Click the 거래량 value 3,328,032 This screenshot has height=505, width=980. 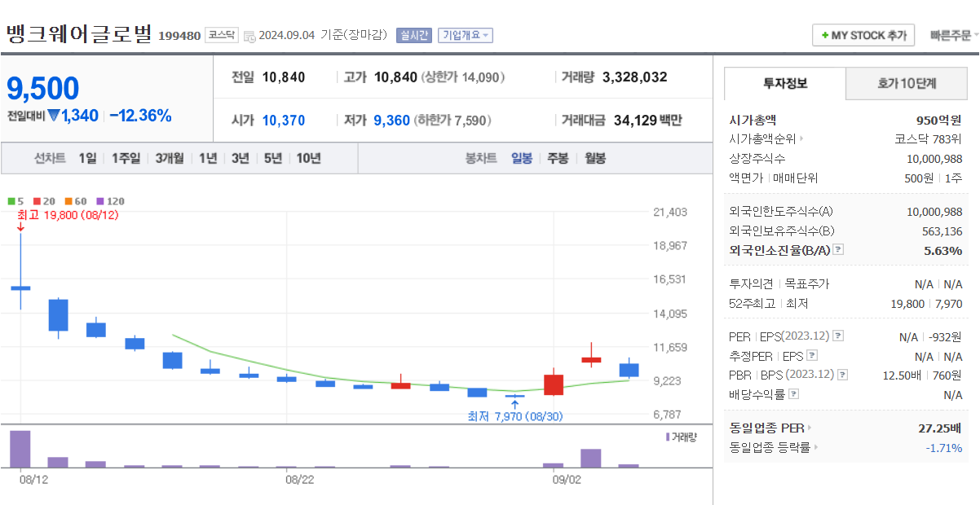[634, 77]
